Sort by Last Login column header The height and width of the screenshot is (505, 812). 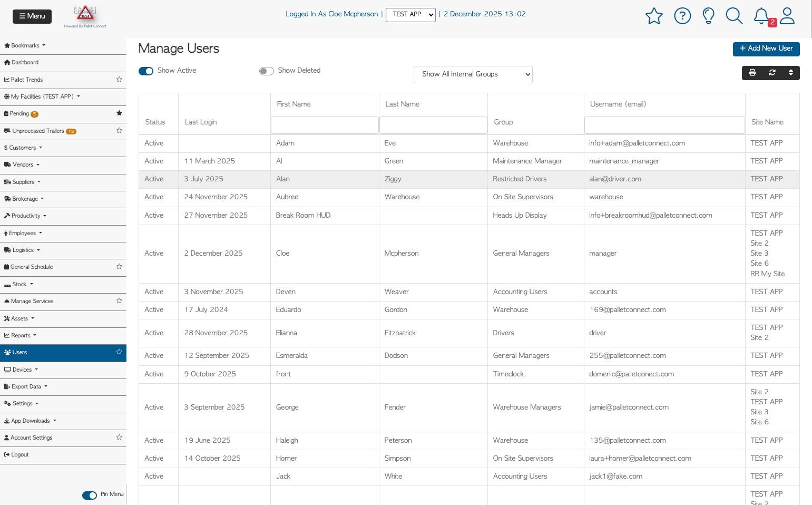click(201, 122)
